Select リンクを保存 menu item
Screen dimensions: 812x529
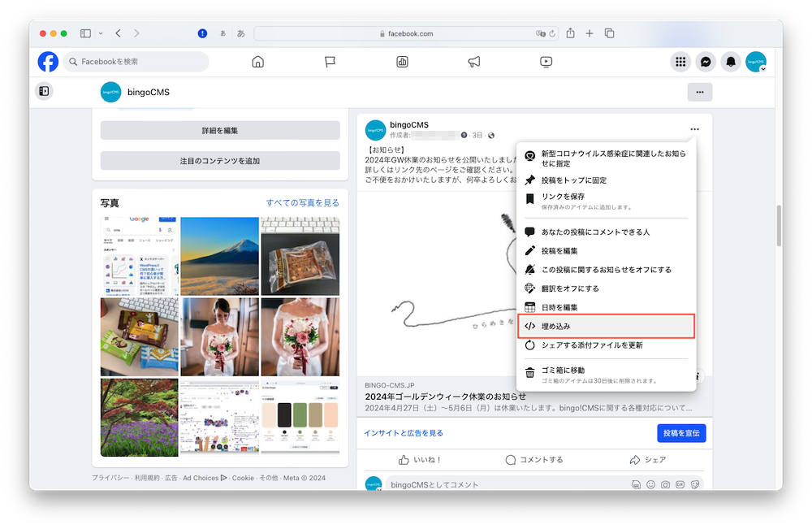pos(606,201)
